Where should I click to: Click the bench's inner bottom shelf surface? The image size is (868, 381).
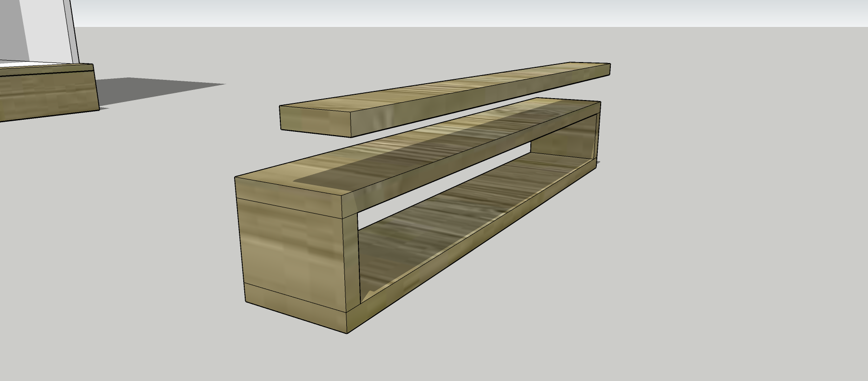(x=448, y=226)
